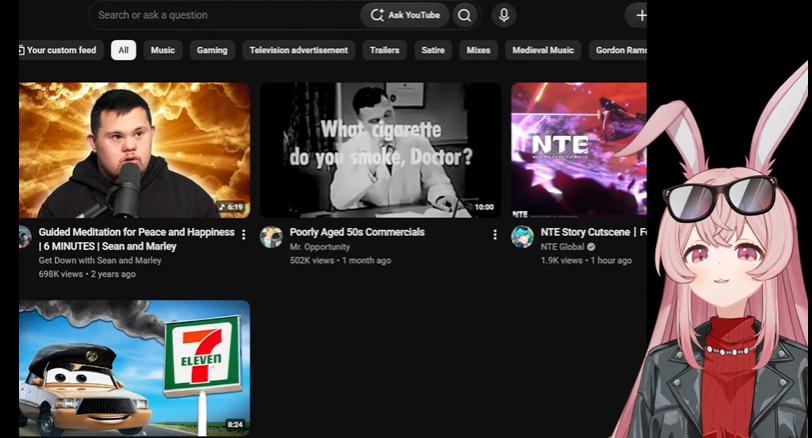Click '502K views • 1 month ago' text

(340, 260)
